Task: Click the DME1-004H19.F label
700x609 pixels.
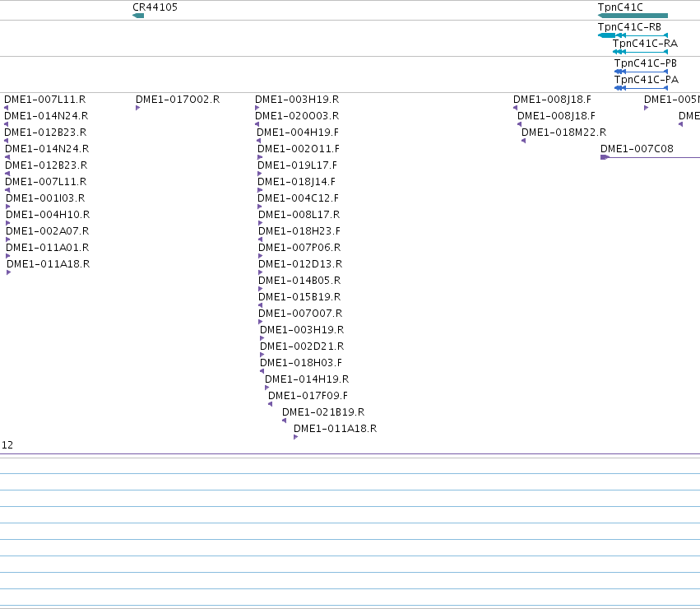Action: coord(298,132)
